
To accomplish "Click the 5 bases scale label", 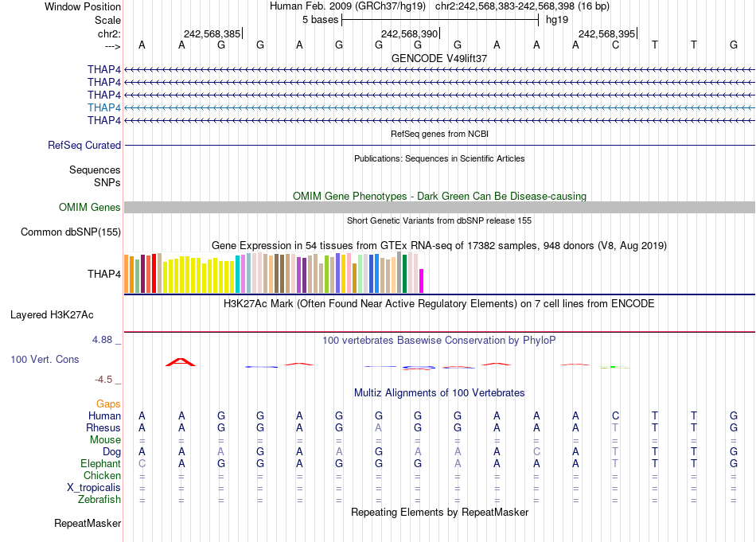I will click(x=321, y=20).
